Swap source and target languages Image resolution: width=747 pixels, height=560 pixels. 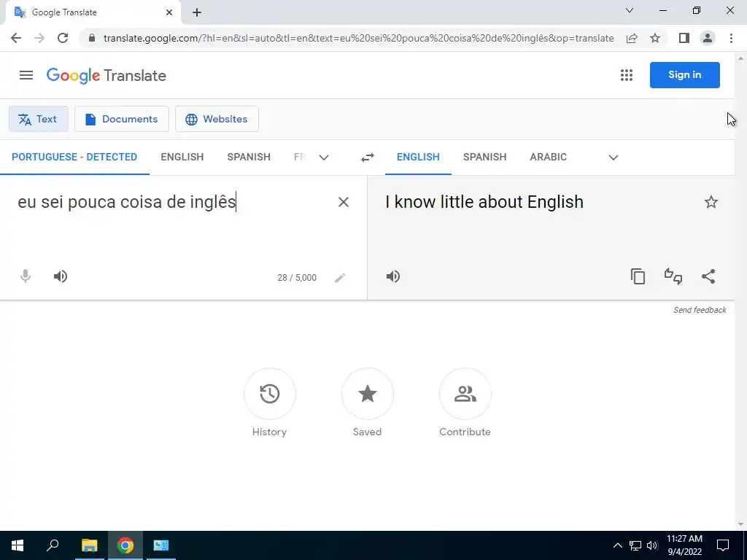(368, 157)
